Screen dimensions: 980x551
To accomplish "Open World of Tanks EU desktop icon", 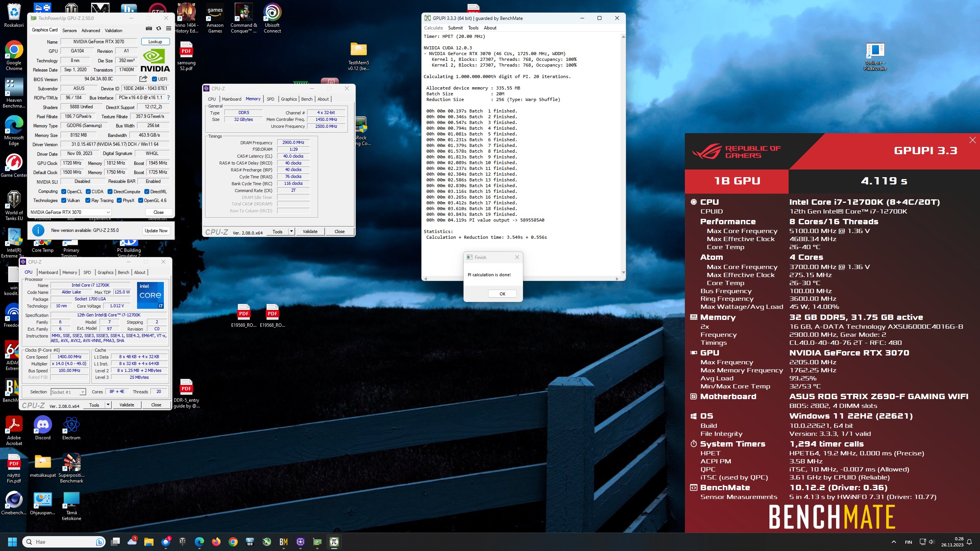I will click(14, 206).
